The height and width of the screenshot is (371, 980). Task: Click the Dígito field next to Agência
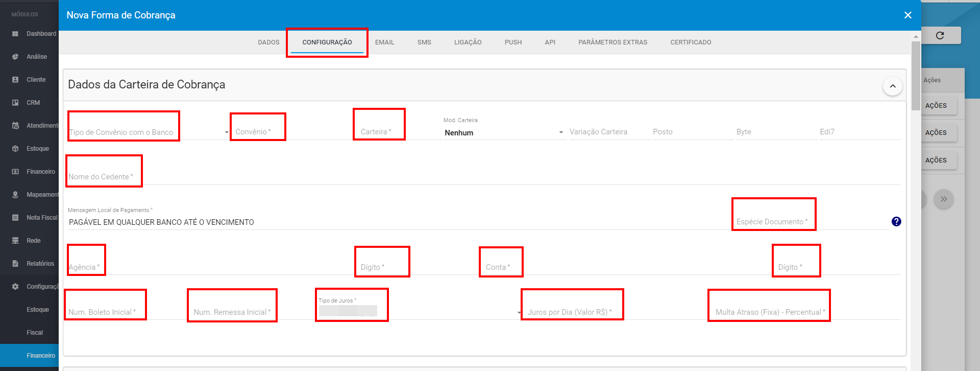[x=420, y=267]
